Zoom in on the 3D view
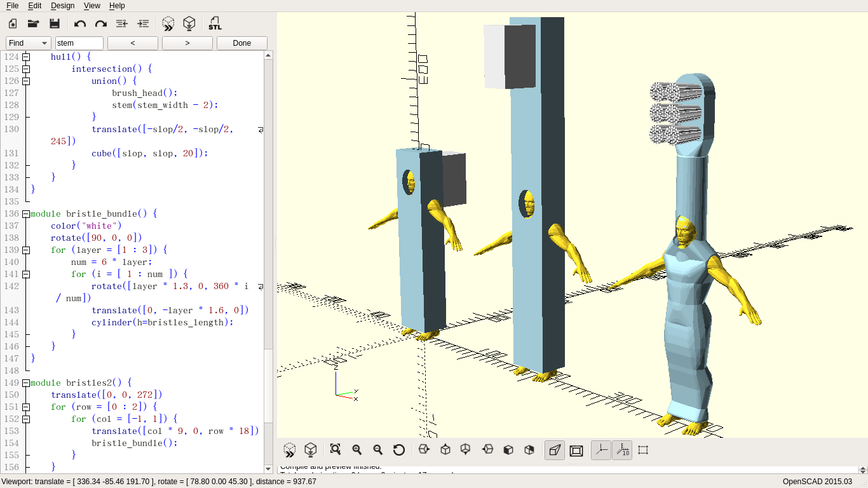868x488 pixels. point(357,450)
